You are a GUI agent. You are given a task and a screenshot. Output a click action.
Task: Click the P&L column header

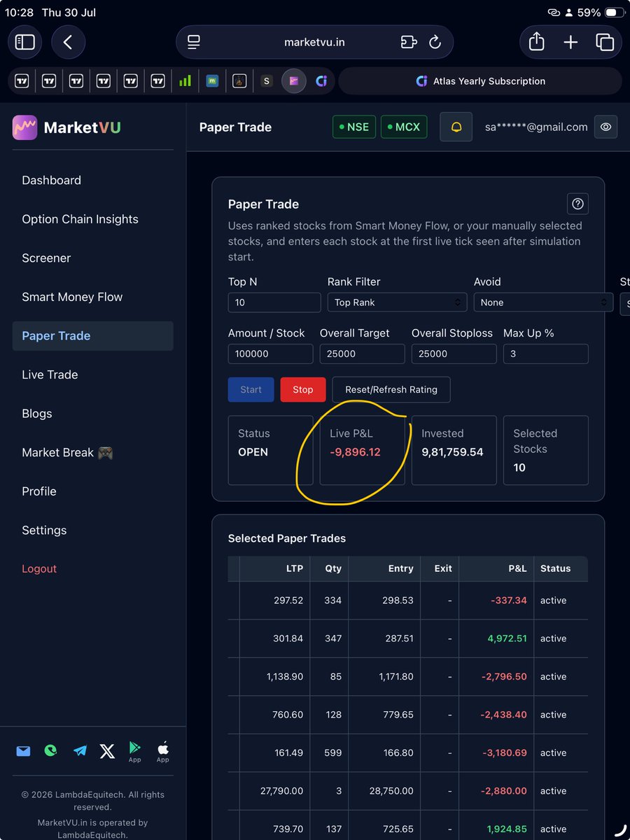[517, 568]
